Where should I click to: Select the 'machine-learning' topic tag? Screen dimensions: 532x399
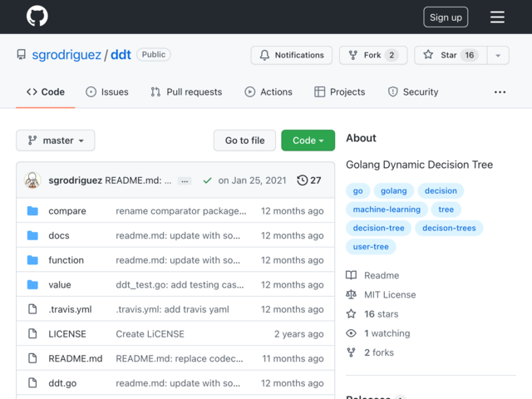coord(387,209)
